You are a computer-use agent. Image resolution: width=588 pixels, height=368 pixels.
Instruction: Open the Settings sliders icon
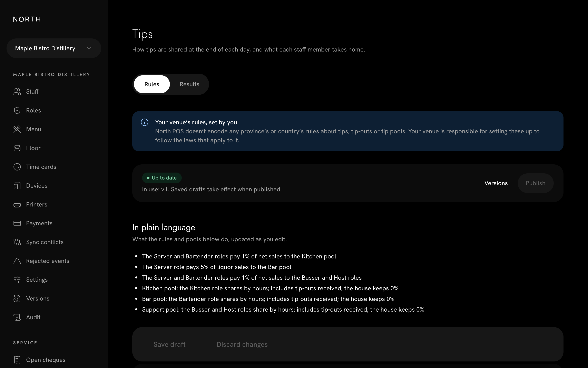coord(17,280)
